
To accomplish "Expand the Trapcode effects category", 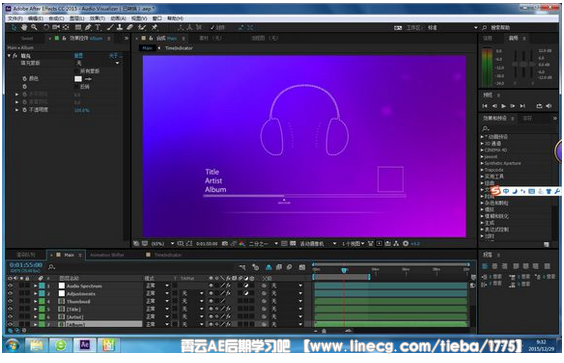I will [x=482, y=170].
